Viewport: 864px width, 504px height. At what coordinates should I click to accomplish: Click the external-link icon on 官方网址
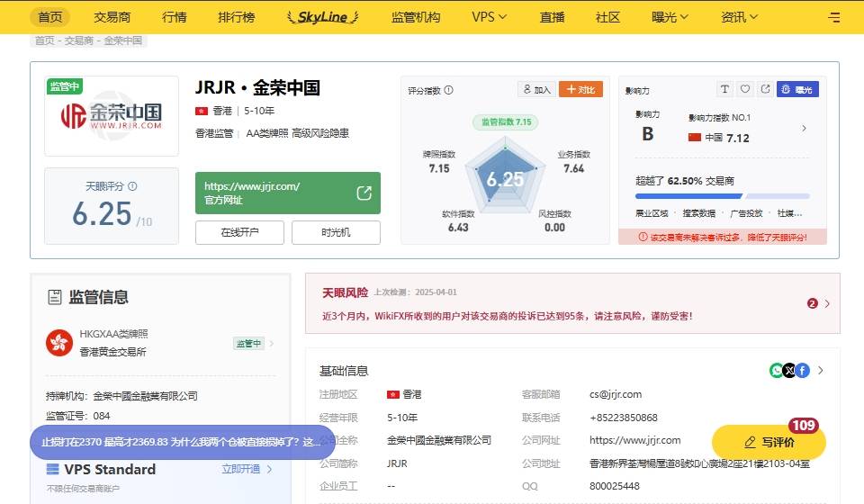tap(364, 193)
